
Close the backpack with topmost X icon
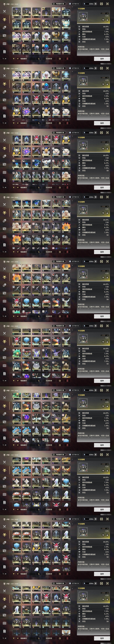tap(107, 4)
